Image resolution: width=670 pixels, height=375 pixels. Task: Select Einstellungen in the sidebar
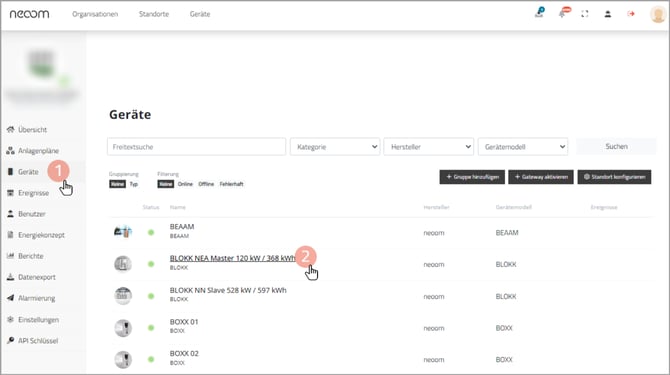[x=38, y=319]
